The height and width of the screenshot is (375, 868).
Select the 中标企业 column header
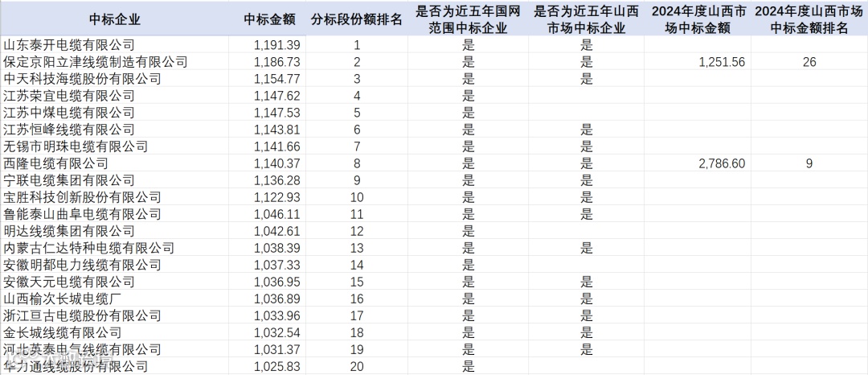pos(115,19)
